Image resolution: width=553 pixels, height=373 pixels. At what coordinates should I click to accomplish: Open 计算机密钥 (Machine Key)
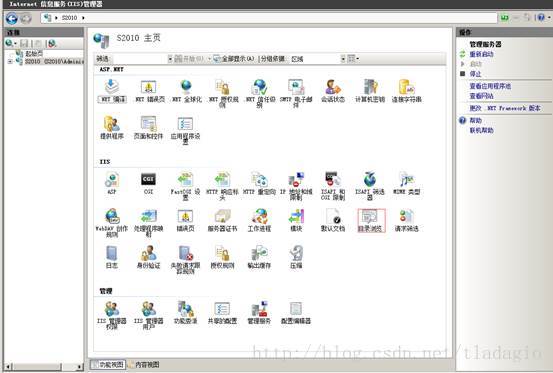370,91
